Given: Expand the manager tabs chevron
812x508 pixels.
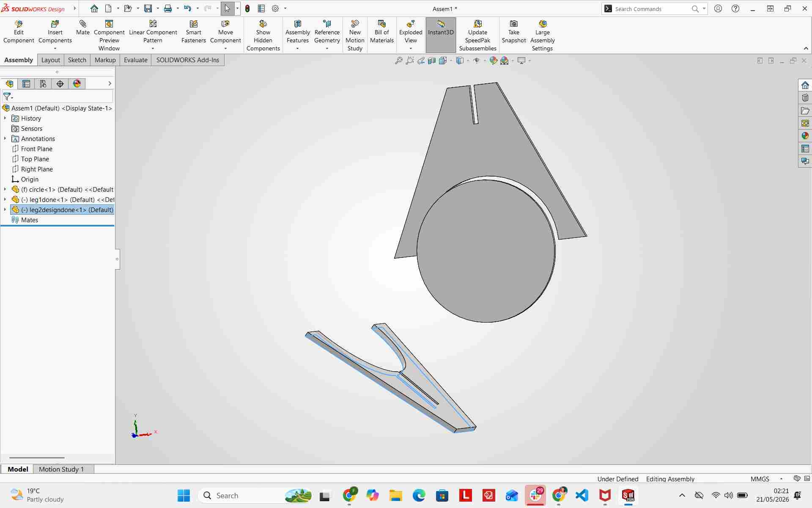Looking at the screenshot, I should [110, 84].
